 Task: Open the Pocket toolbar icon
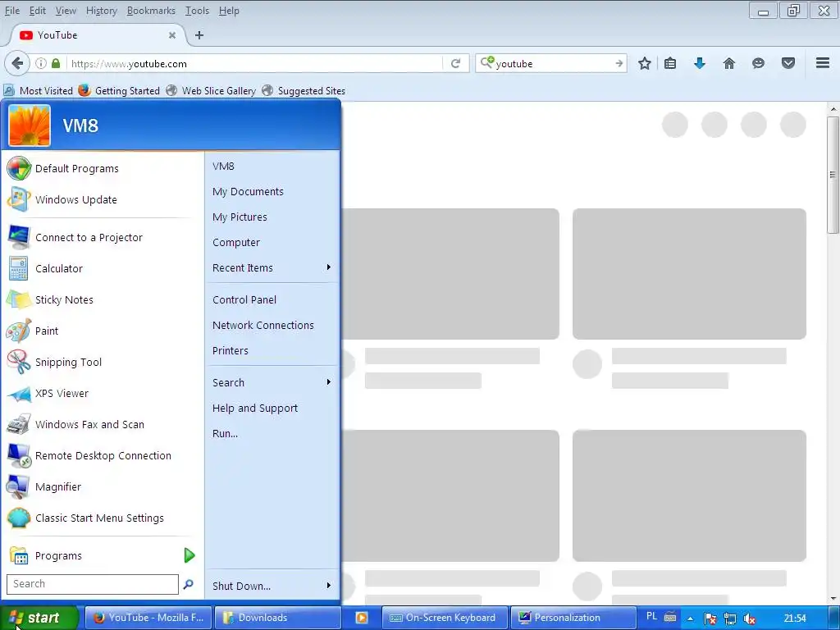click(x=788, y=64)
